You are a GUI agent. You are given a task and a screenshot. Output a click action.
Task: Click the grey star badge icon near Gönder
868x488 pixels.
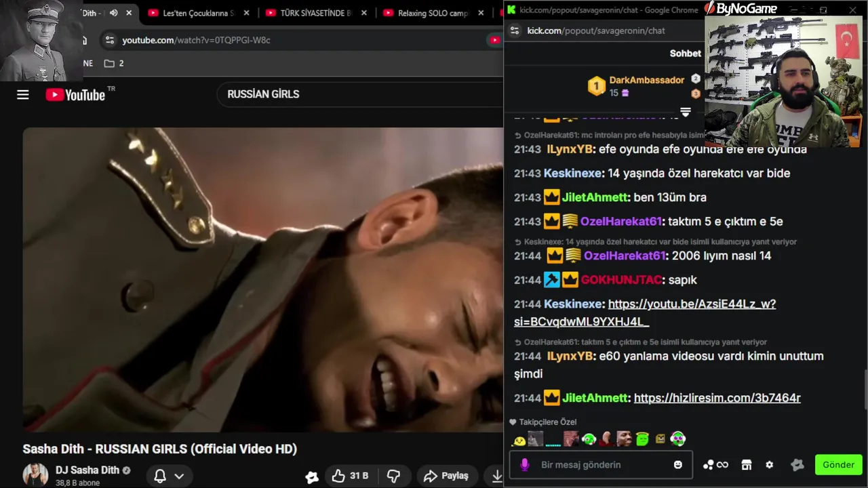coord(797,465)
